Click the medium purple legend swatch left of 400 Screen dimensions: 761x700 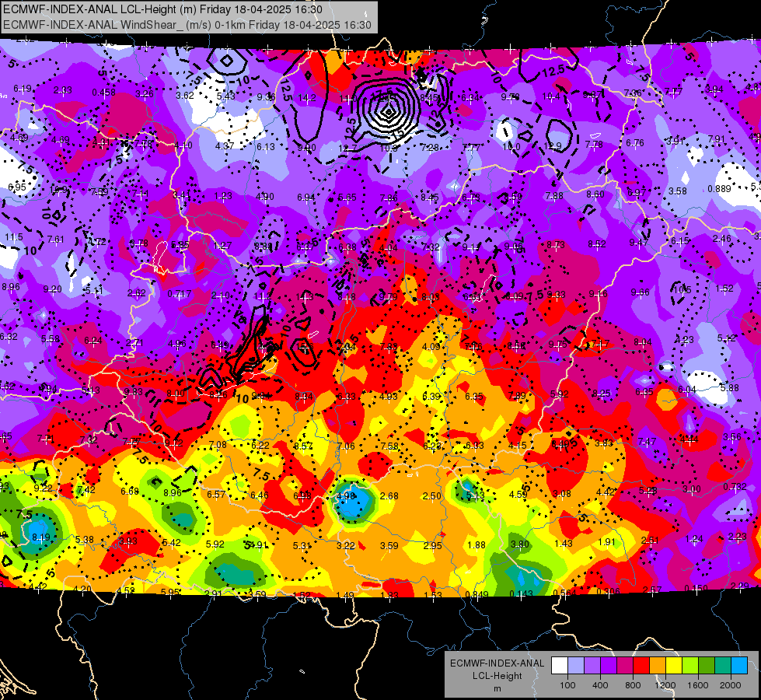tap(592, 666)
